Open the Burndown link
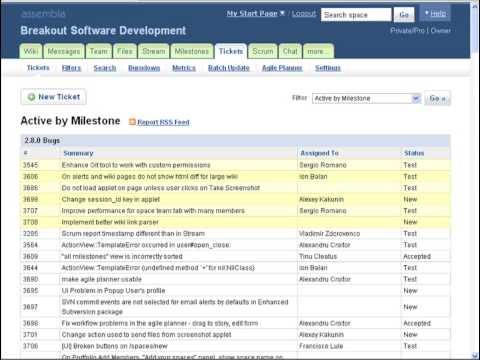The height and width of the screenshot is (360, 480). pyautogui.click(x=144, y=68)
